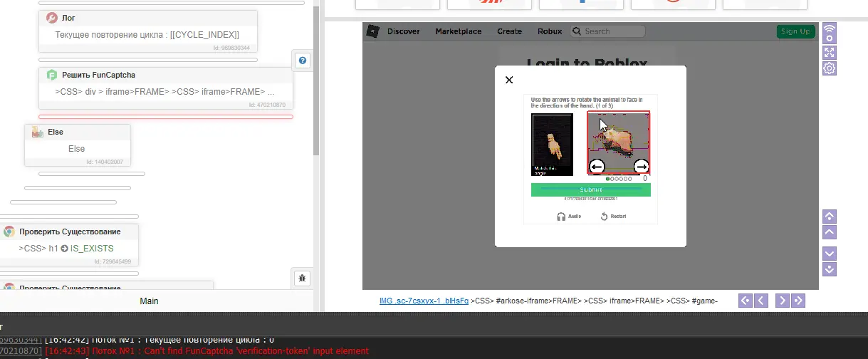This screenshot has height=359, width=868.
Task: Open the Create menu item
Action: point(509,31)
